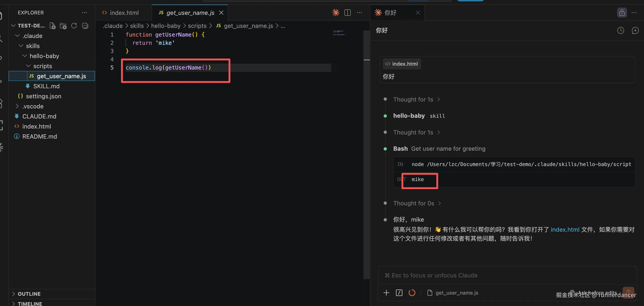Click the New Folder icon in Explorer
The height and width of the screenshot is (306, 644).
pyautogui.click(x=63, y=26)
